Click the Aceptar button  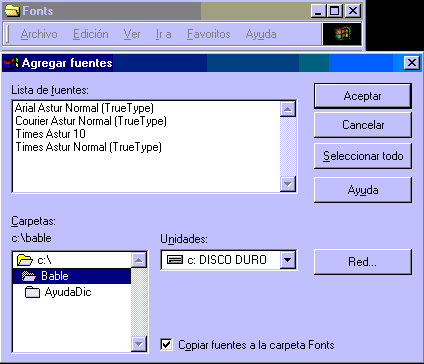pos(363,96)
